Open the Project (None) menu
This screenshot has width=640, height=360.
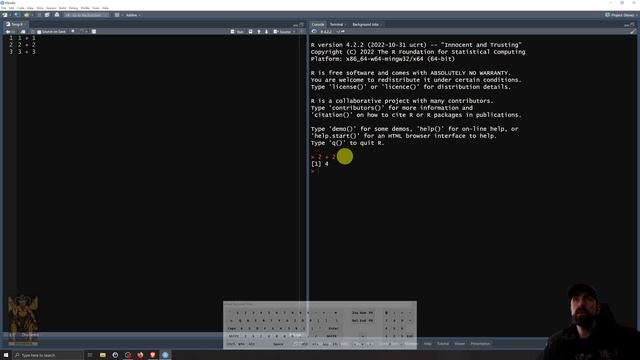tap(621, 15)
